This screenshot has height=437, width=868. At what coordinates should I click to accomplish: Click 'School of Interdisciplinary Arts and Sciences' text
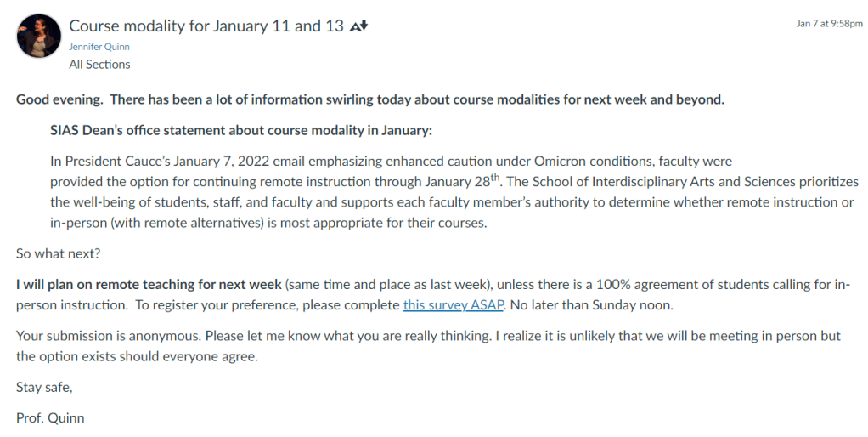pos(668,182)
